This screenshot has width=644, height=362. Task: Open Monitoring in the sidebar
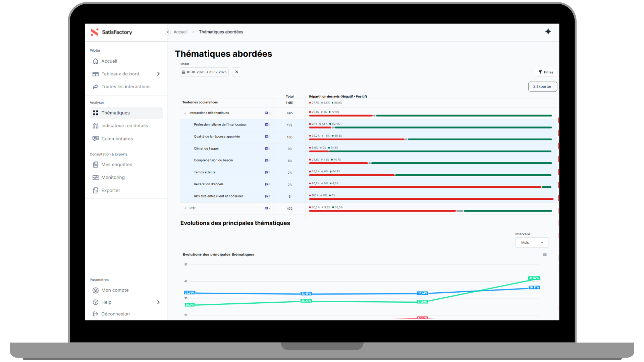click(113, 177)
